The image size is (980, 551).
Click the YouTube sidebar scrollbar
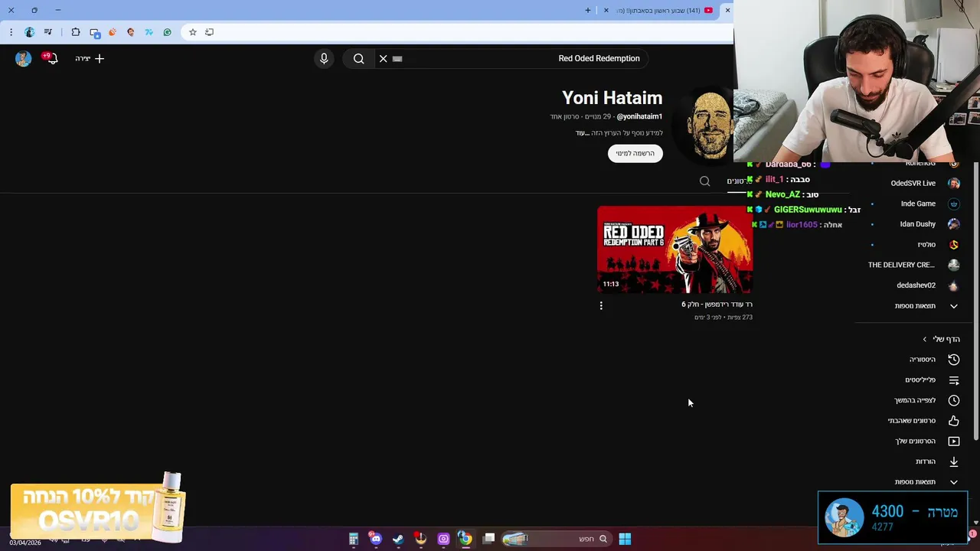click(x=975, y=302)
